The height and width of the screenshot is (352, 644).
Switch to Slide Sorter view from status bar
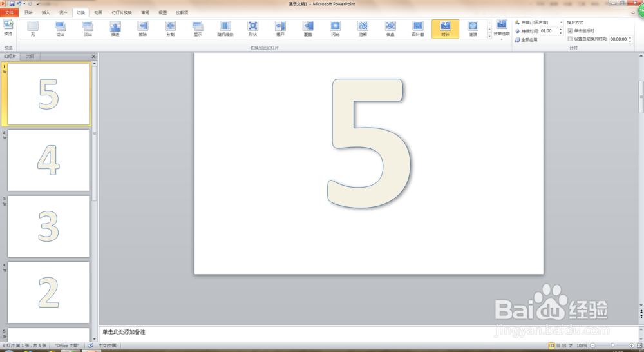pos(558,346)
